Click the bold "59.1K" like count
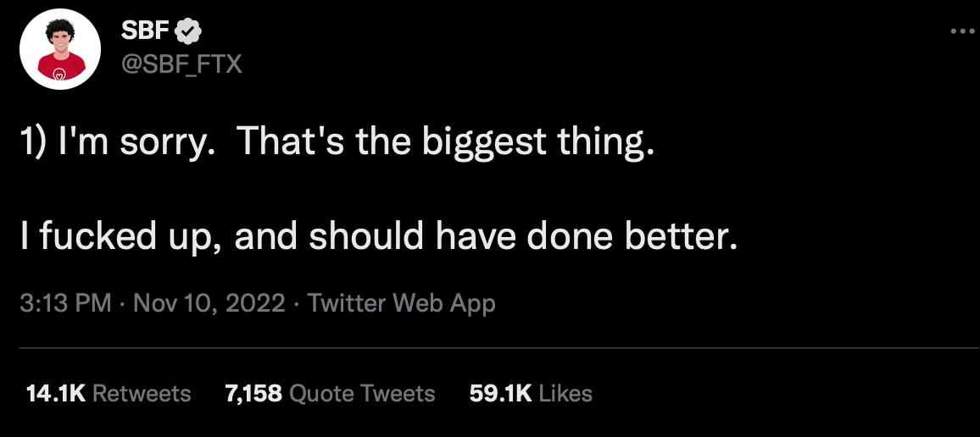 (x=499, y=393)
